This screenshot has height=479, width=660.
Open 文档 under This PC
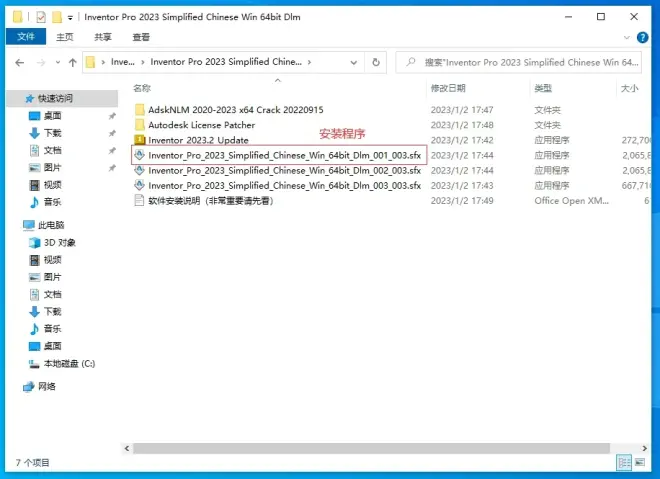52,294
